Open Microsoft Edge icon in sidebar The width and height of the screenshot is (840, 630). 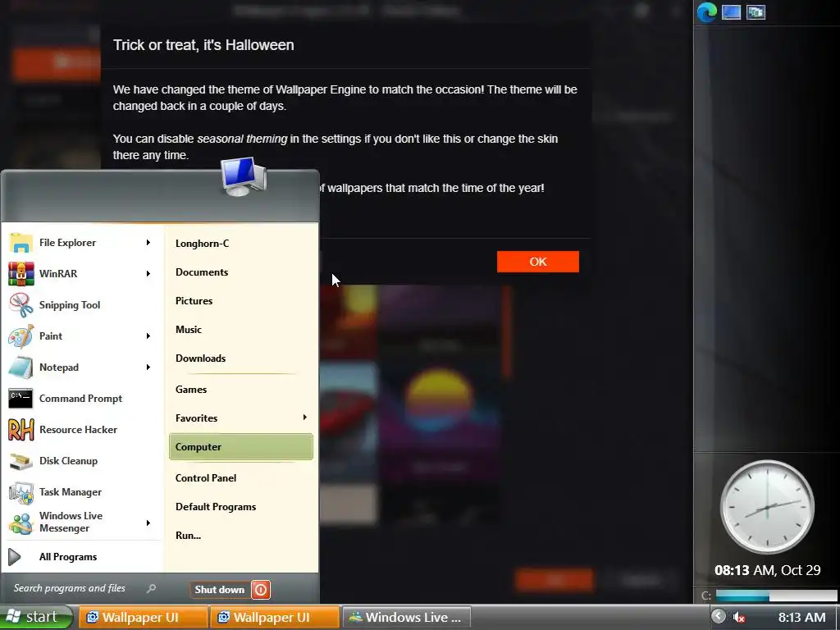(x=706, y=11)
